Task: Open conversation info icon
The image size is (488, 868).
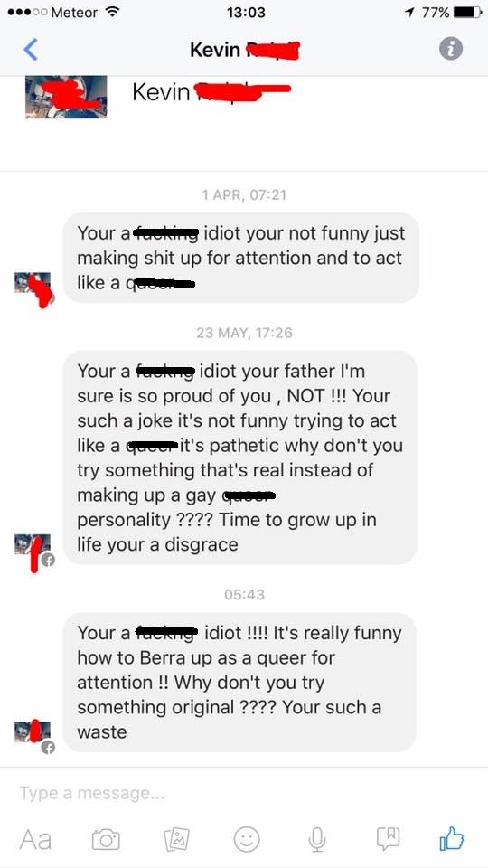Action: (451, 49)
